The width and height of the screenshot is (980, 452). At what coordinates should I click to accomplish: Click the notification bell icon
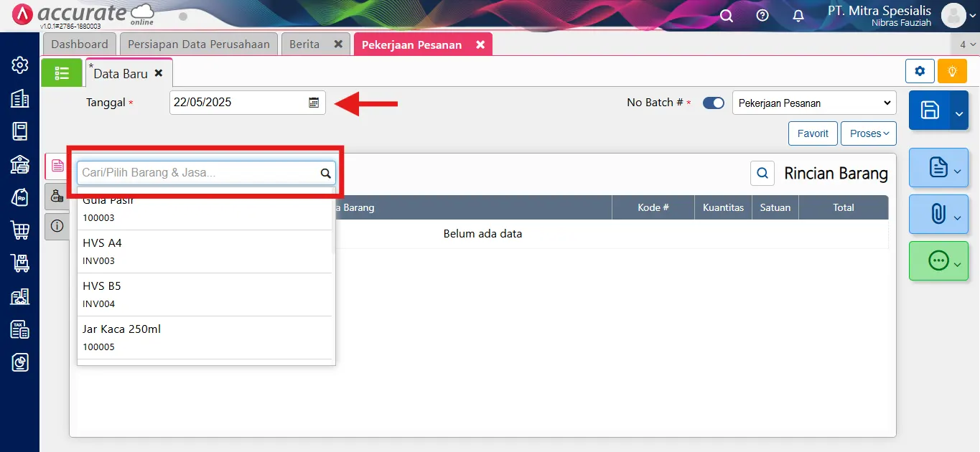point(798,16)
